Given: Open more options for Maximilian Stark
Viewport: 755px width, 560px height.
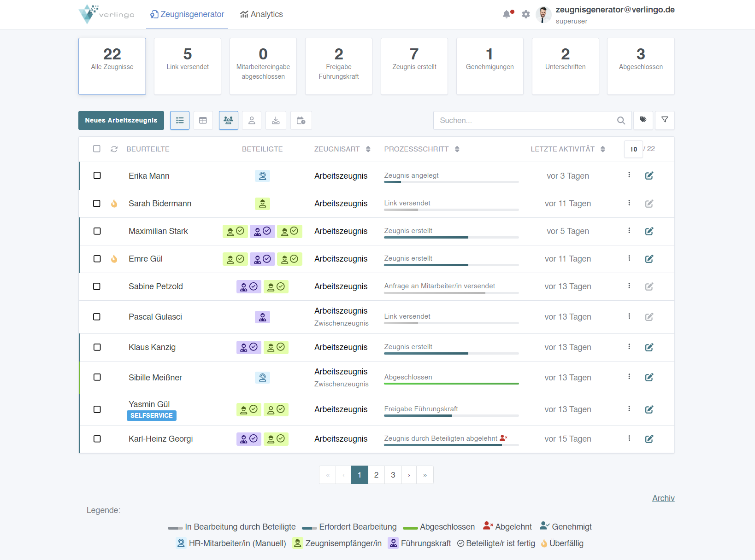Looking at the screenshot, I should [629, 231].
